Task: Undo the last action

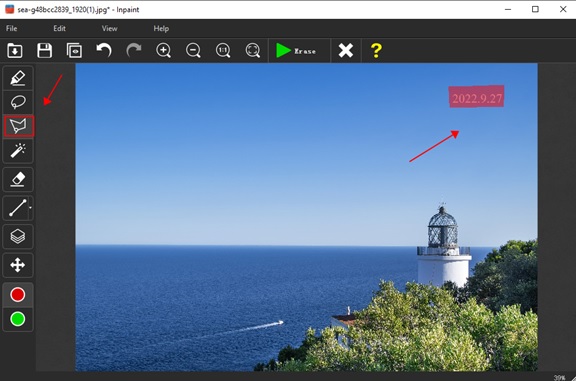Action: pyautogui.click(x=104, y=50)
